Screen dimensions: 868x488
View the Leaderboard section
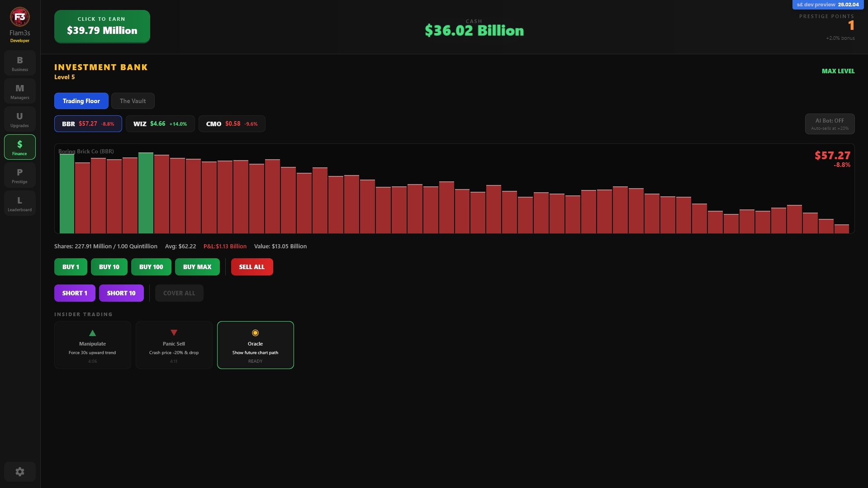(x=19, y=204)
